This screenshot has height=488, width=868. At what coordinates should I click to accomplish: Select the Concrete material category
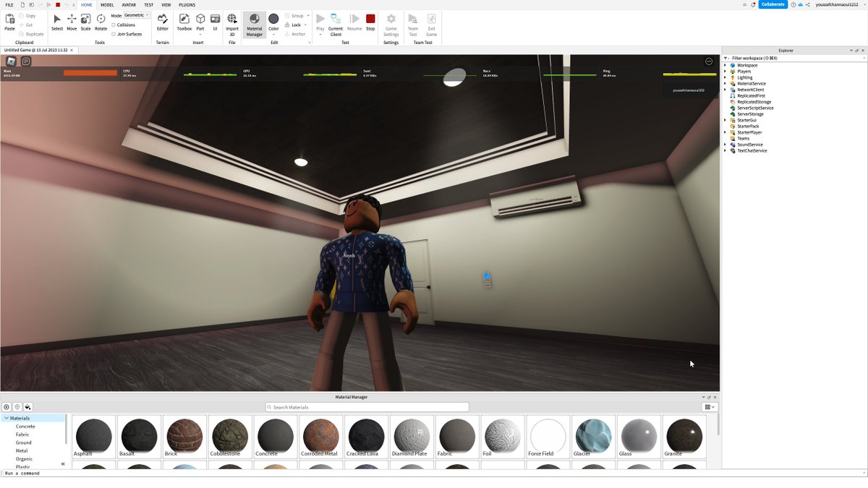[25, 427]
